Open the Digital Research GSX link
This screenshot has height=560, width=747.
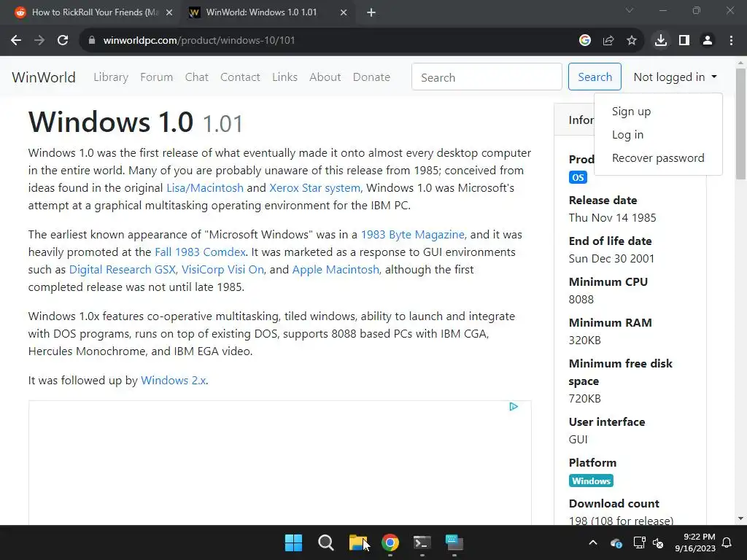point(123,270)
